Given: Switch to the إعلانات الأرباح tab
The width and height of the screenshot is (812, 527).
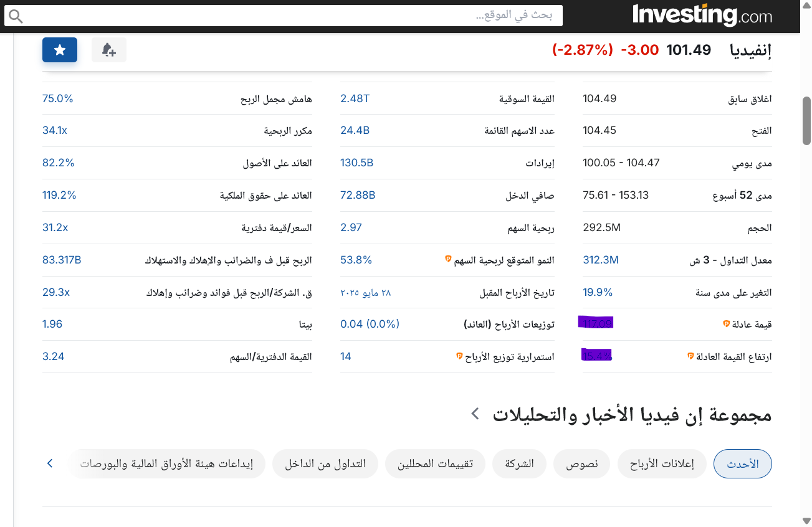Looking at the screenshot, I should pos(662,464).
